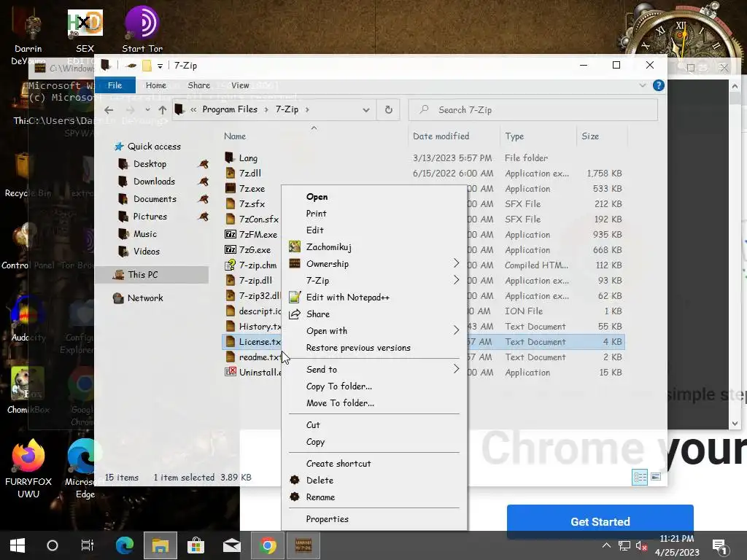Select Videos in navigation pane
Screen dimensions: 747x560
(146, 252)
